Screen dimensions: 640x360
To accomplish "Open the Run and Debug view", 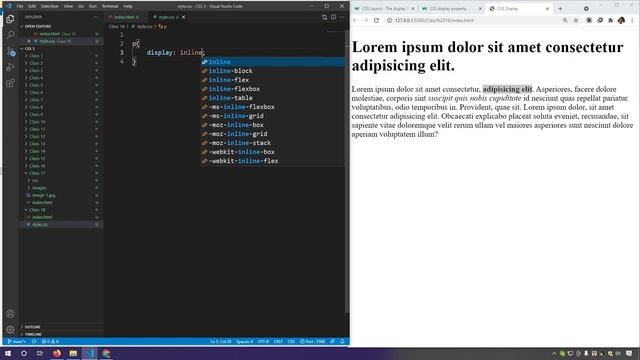I will (10, 67).
